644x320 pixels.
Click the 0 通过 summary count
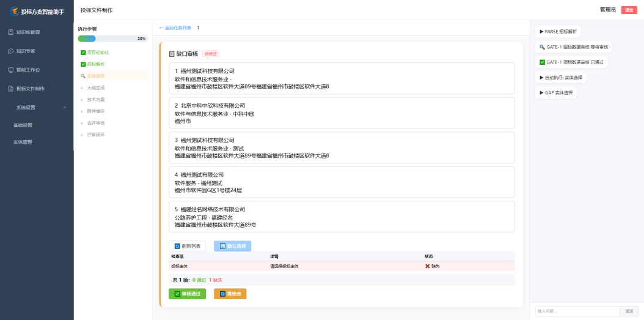pos(199,280)
